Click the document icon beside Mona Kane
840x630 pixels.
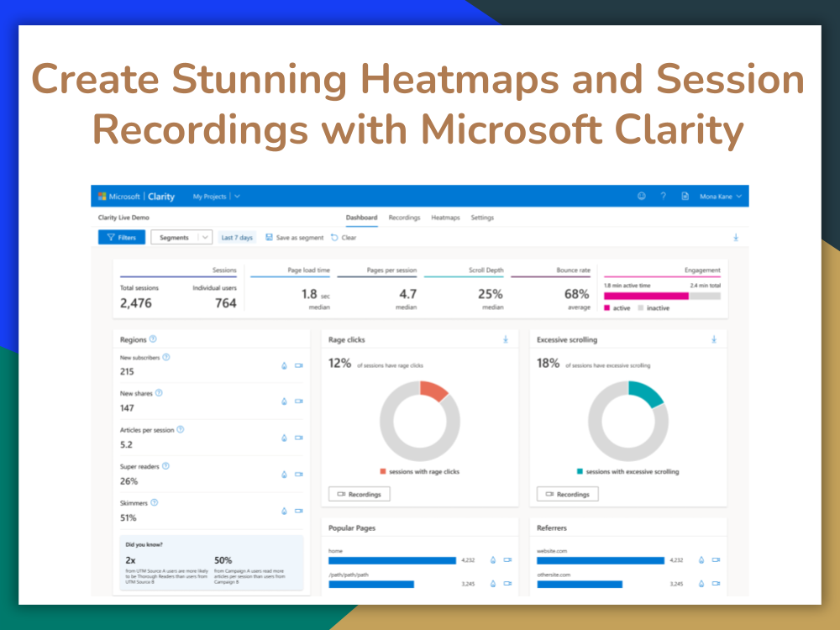tap(685, 197)
